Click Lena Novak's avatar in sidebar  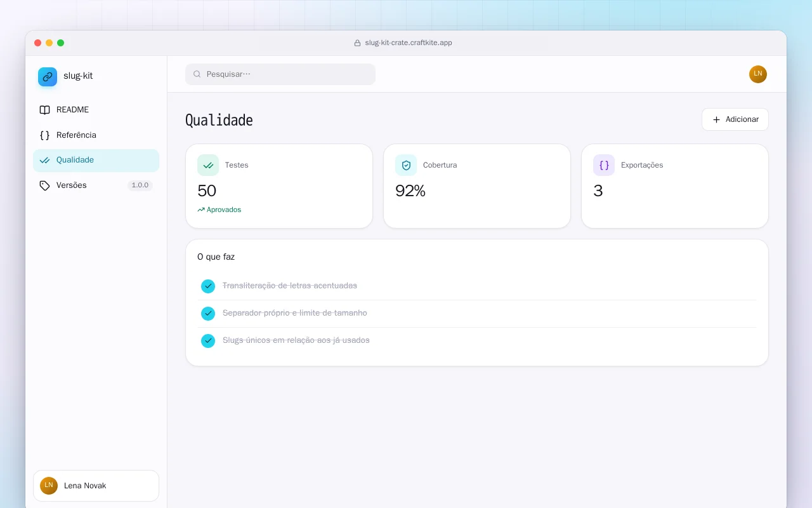point(49,486)
